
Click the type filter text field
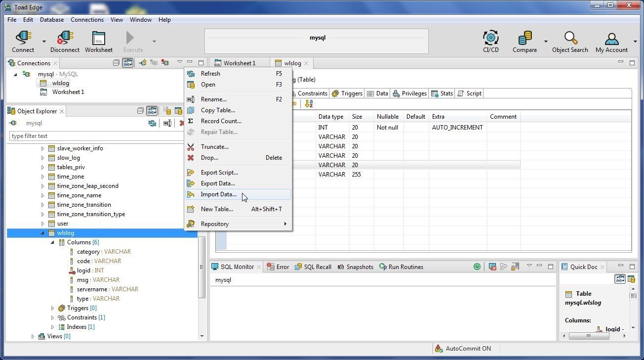coord(96,136)
